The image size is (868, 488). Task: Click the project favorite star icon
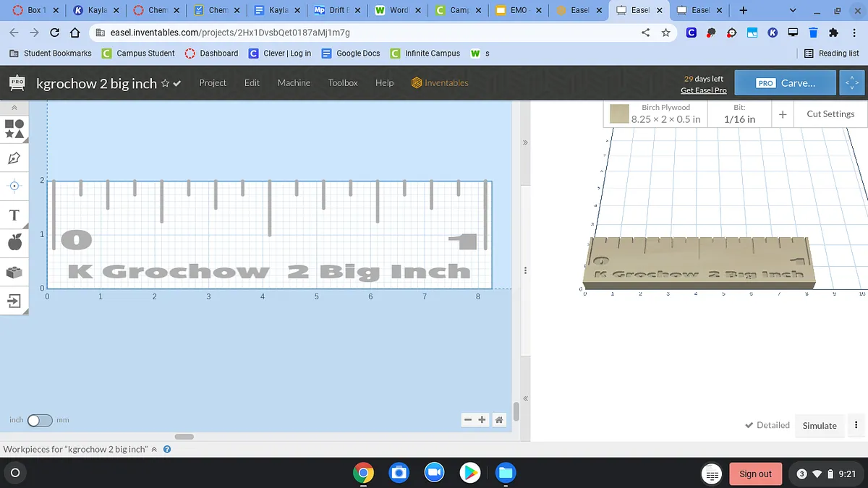[165, 83]
